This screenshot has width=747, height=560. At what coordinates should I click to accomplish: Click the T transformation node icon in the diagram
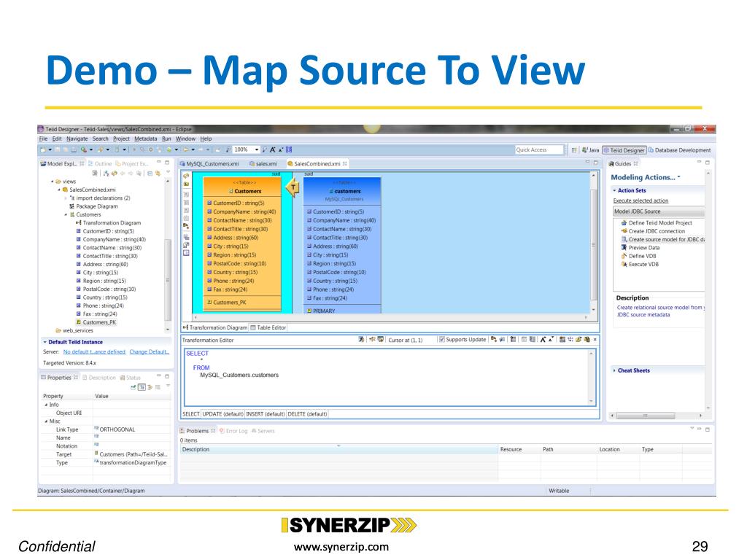[x=293, y=187]
